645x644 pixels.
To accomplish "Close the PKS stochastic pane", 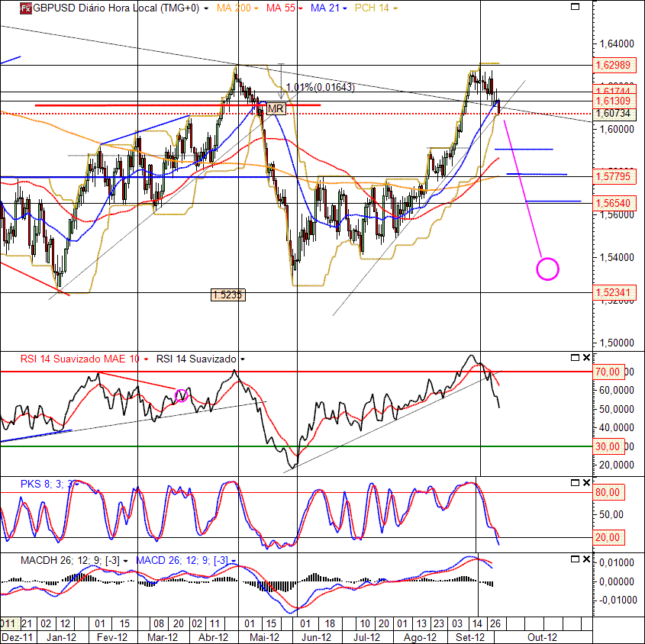I will 586,483.
